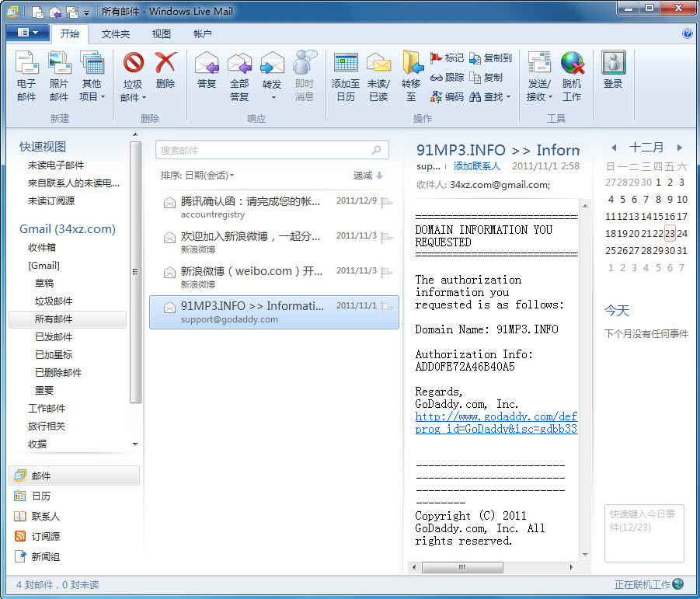Open the 其他项目 dropdown
Screen dimensions: 700x599
[92, 76]
